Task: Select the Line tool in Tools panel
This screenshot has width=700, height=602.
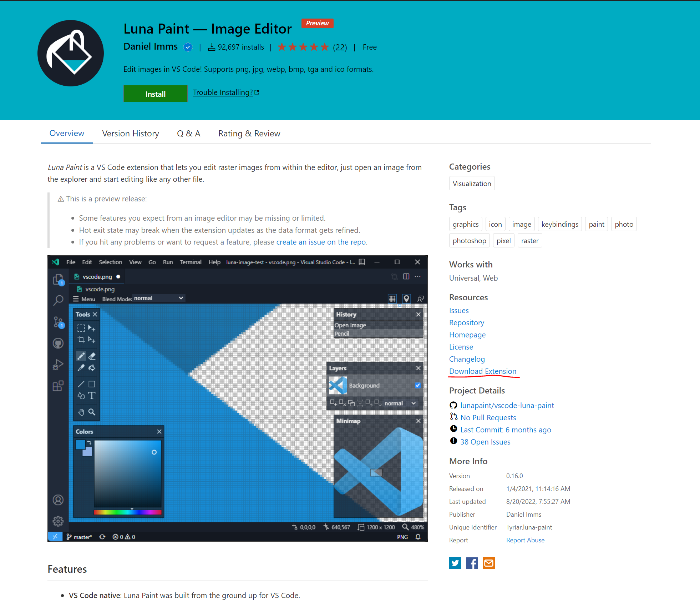Action: tap(81, 384)
